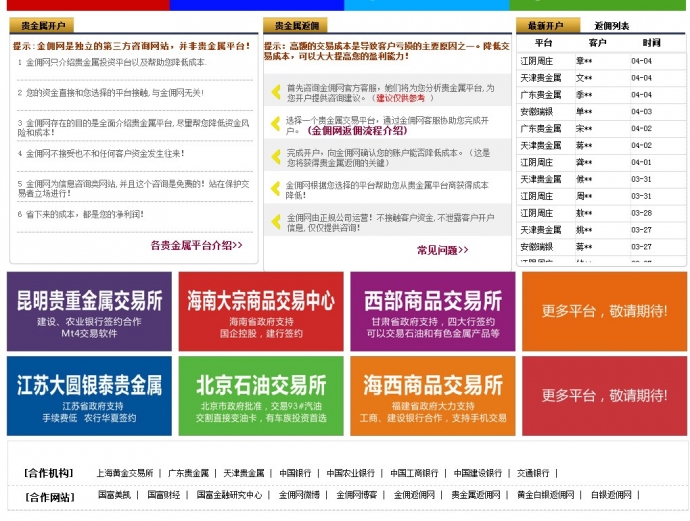This screenshot has width=690, height=521.
Task: Select the 安徽瑞银 row dated 03-27
Action: tap(601, 247)
